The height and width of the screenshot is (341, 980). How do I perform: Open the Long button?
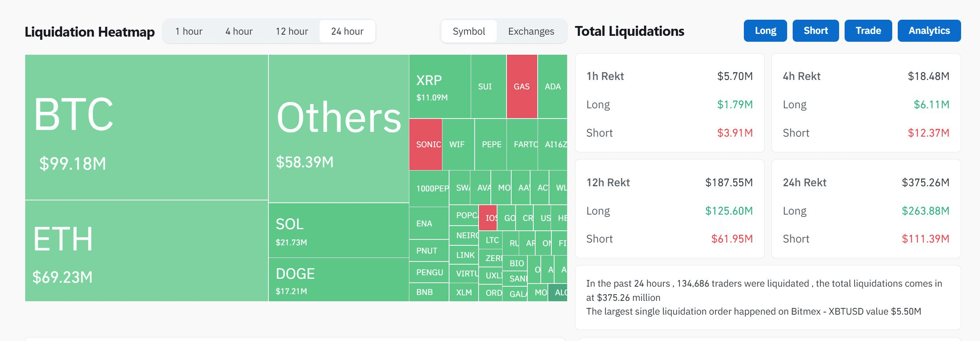coord(765,31)
